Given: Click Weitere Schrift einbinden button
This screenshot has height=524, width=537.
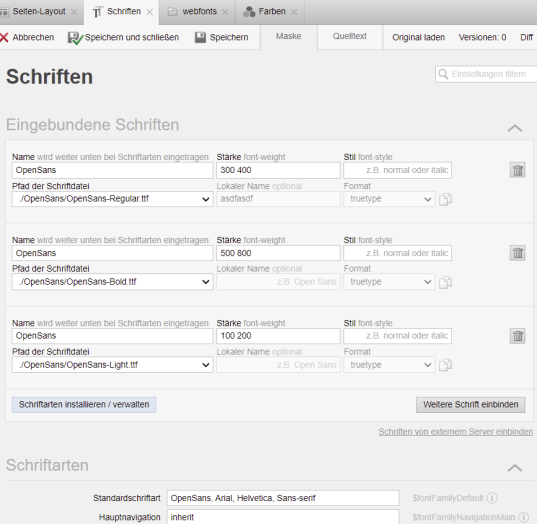Looking at the screenshot, I should [x=471, y=405].
